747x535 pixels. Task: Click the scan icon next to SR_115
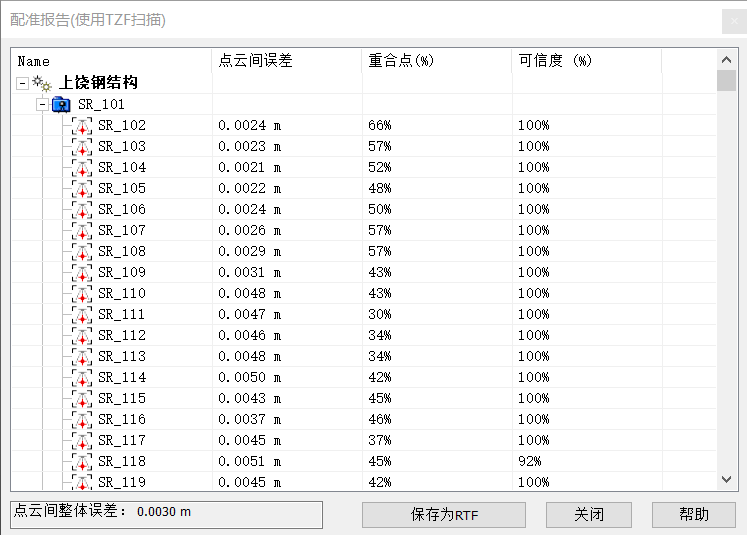82,398
